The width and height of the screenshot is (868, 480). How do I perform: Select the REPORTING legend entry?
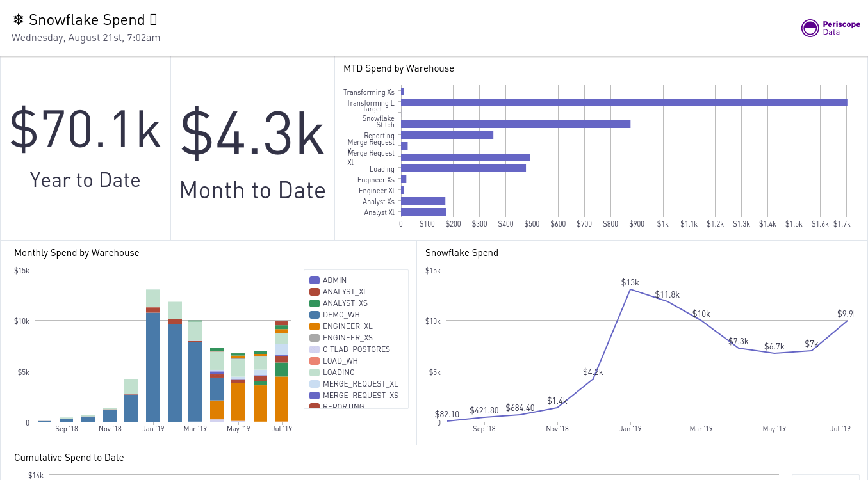pos(313,406)
